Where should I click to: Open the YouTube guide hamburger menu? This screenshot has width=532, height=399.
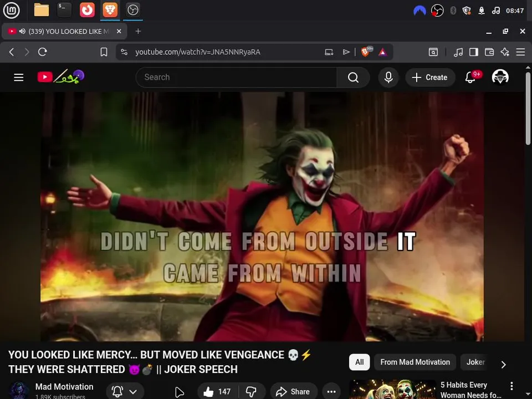click(19, 78)
